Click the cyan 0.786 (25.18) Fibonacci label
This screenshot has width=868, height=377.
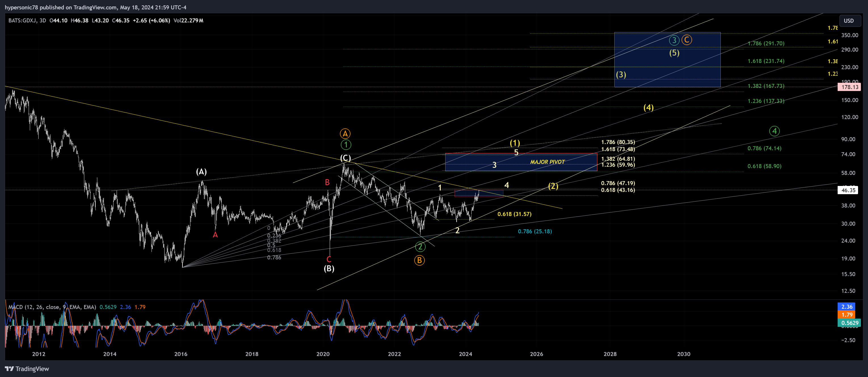coord(534,231)
